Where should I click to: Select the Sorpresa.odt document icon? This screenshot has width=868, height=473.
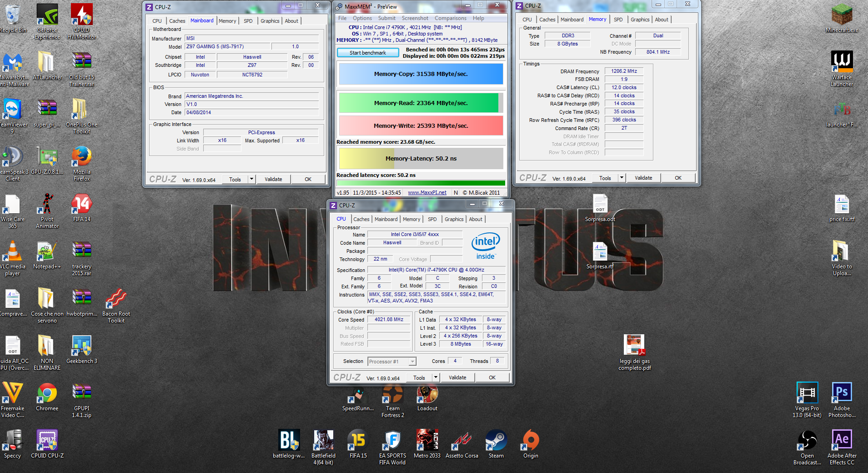coord(600,208)
